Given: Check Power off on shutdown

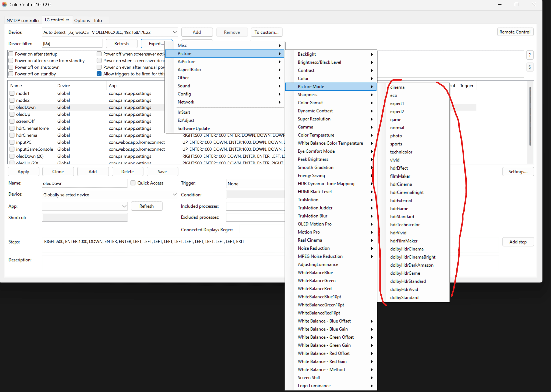Looking at the screenshot, I should pos(11,67).
